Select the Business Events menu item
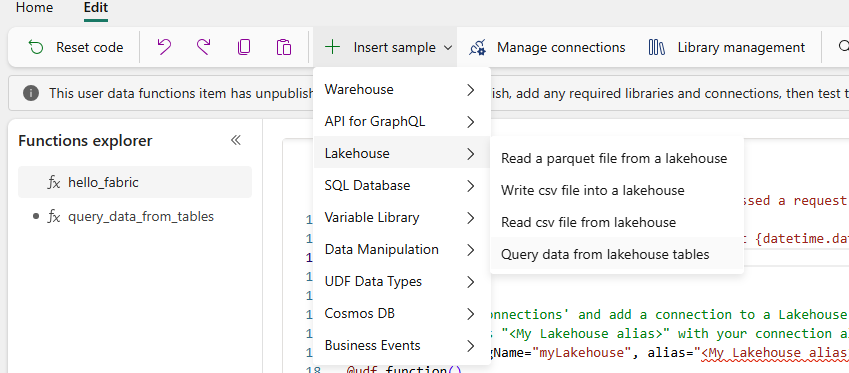Viewport: 849px width, 373px height. (402, 345)
